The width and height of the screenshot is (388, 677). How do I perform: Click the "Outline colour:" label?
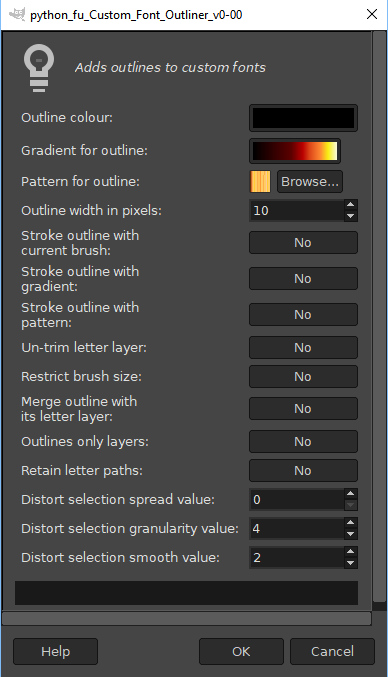click(x=67, y=117)
